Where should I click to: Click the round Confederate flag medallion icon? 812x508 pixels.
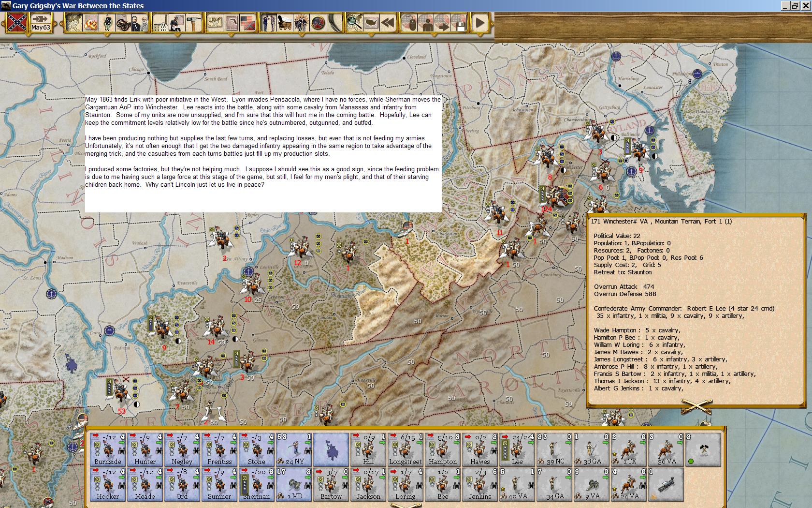(318, 23)
